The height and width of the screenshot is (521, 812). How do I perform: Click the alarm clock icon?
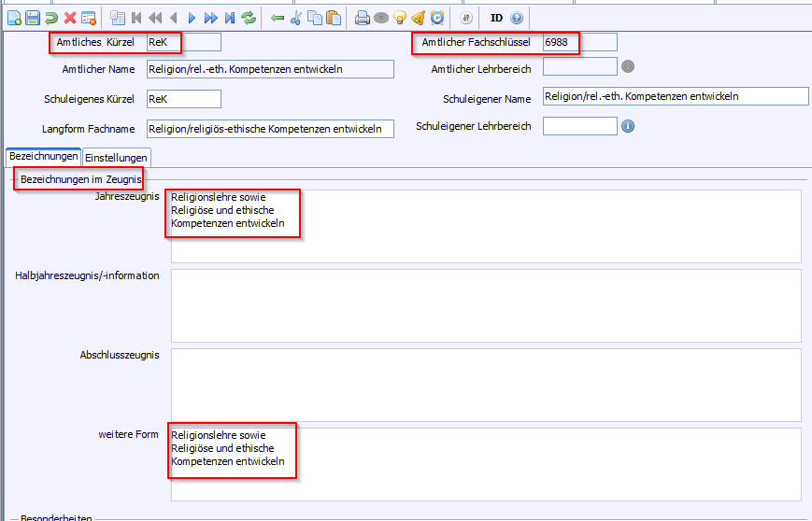coord(436,18)
